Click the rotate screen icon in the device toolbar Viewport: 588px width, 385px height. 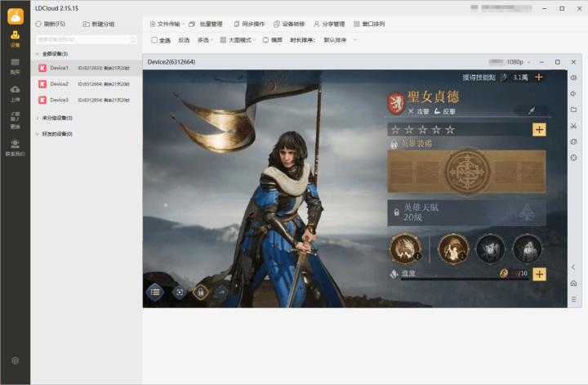574,142
